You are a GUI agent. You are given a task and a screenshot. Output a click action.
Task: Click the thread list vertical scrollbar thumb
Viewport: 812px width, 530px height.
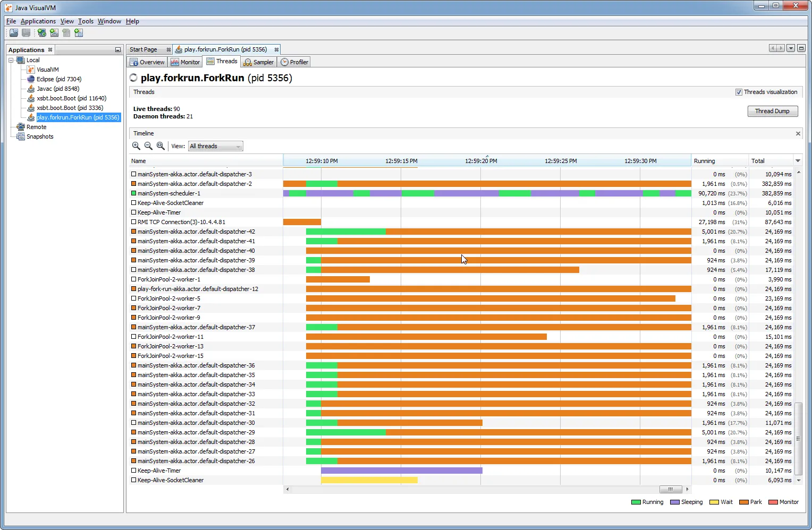click(798, 439)
